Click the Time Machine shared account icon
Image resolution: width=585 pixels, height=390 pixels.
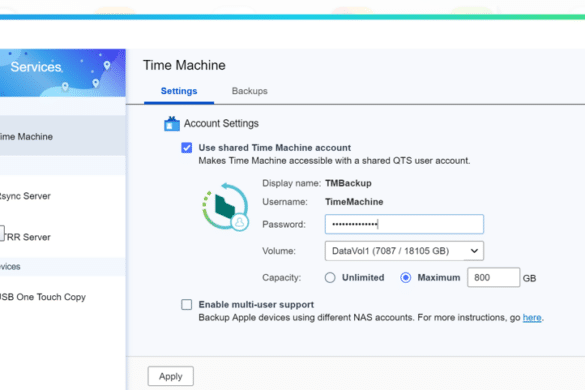[225, 207]
